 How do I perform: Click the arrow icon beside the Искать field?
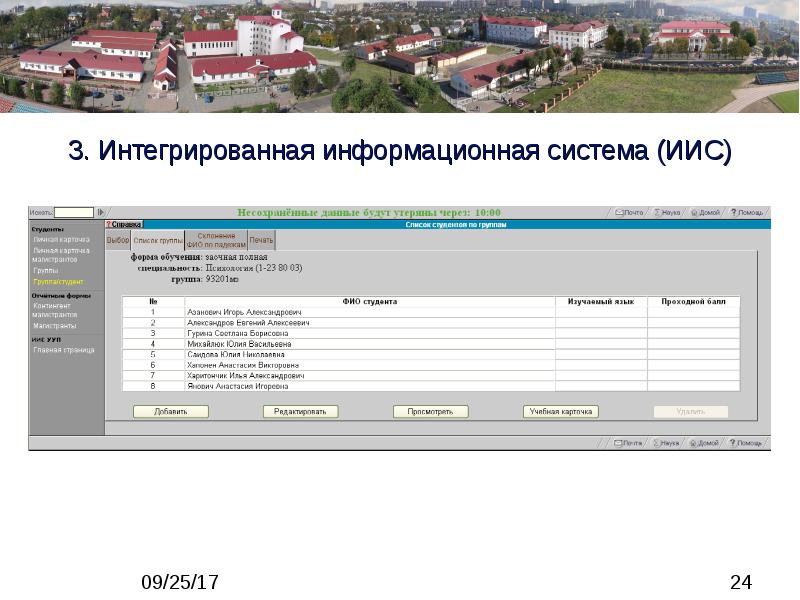[101, 211]
